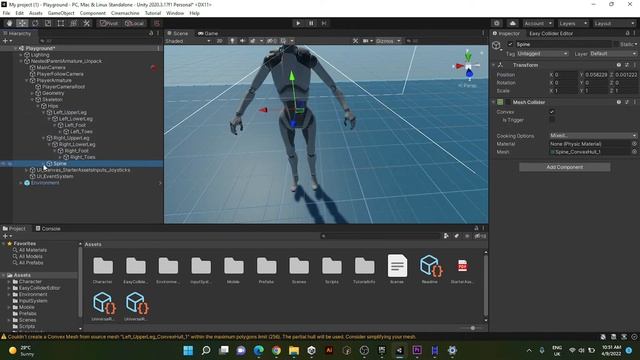
Task: Open the Cinemachine menu
Action: tap(125, 13)
